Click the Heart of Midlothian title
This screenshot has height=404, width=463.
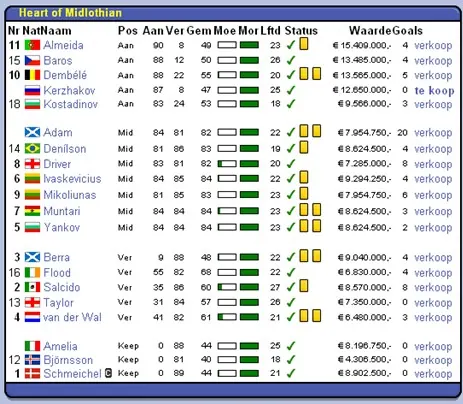(70, 13)
